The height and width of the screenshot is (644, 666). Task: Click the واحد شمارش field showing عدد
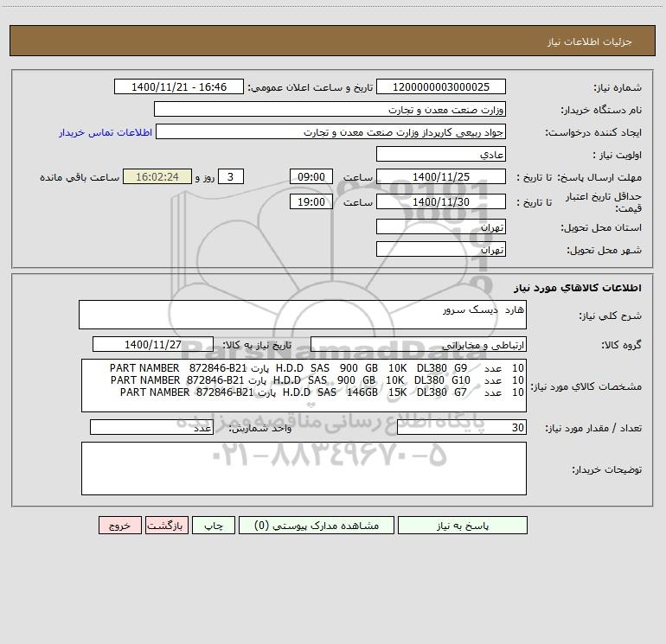[151, 428]
